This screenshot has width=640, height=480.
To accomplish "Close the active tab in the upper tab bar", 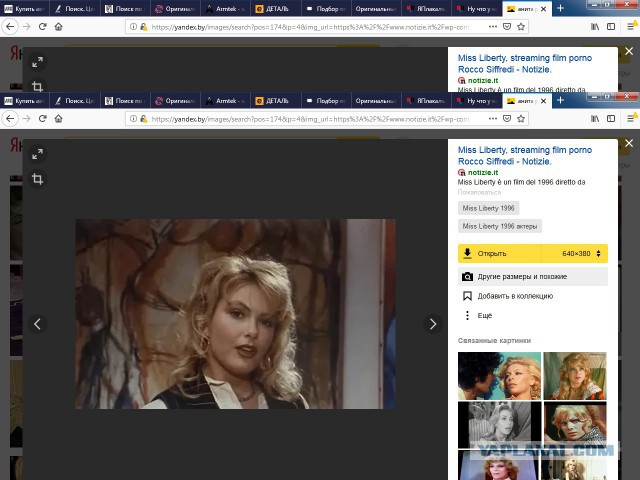I will 544,9.
